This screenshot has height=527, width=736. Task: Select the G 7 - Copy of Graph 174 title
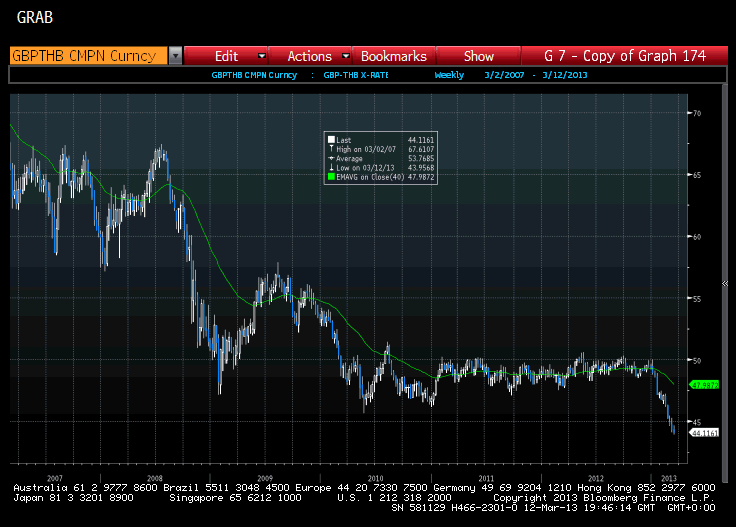tap(625, 56)
